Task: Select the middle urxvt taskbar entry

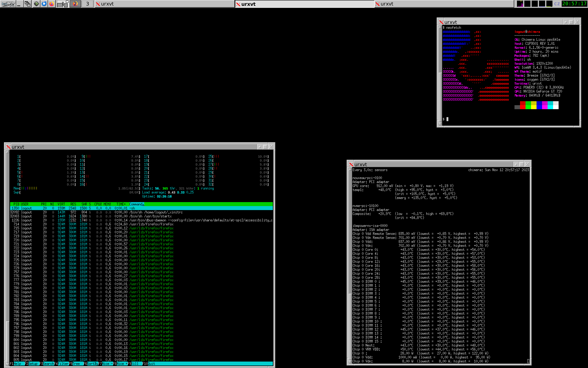Action: 304,4
